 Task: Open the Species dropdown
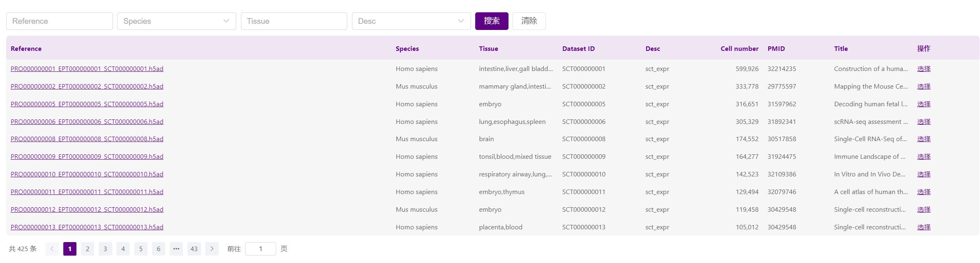coord(176,21)
